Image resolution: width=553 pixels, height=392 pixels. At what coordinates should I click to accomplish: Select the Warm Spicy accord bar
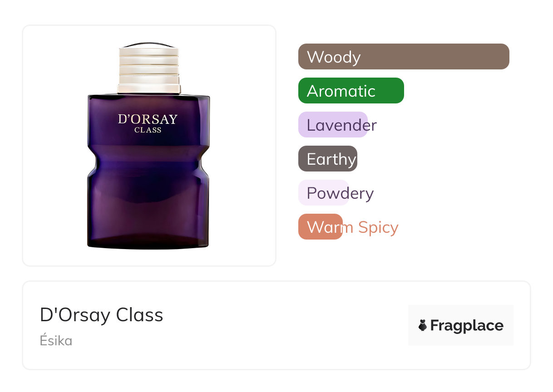(321, 227)
